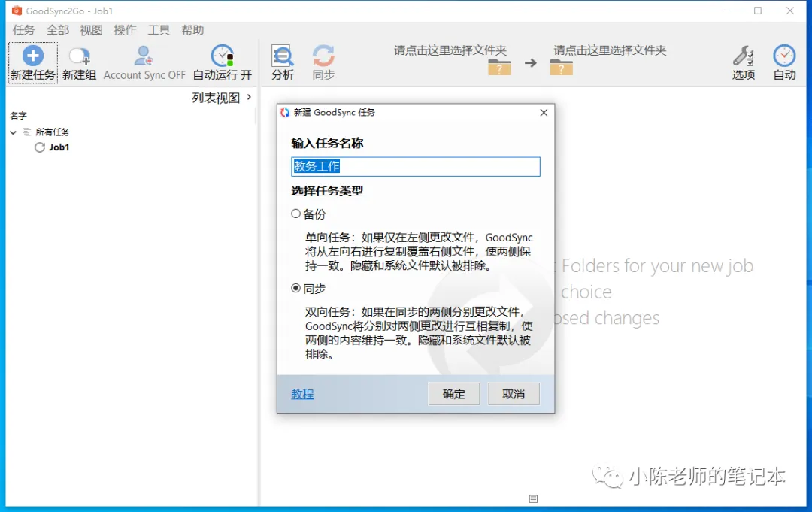Select the left folder question-mark icon
The image size is (812, 512).
(x=499, y=68)
